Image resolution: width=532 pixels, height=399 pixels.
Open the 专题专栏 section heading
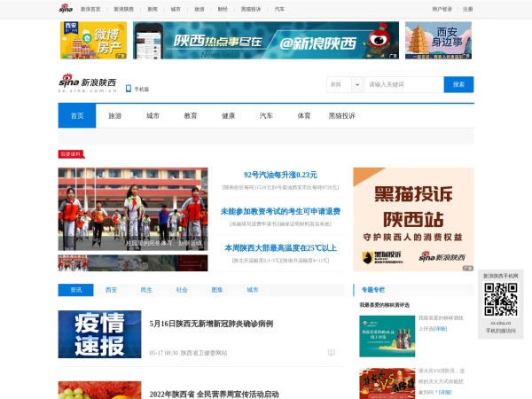pyautogui.click(x=373, y=290)
